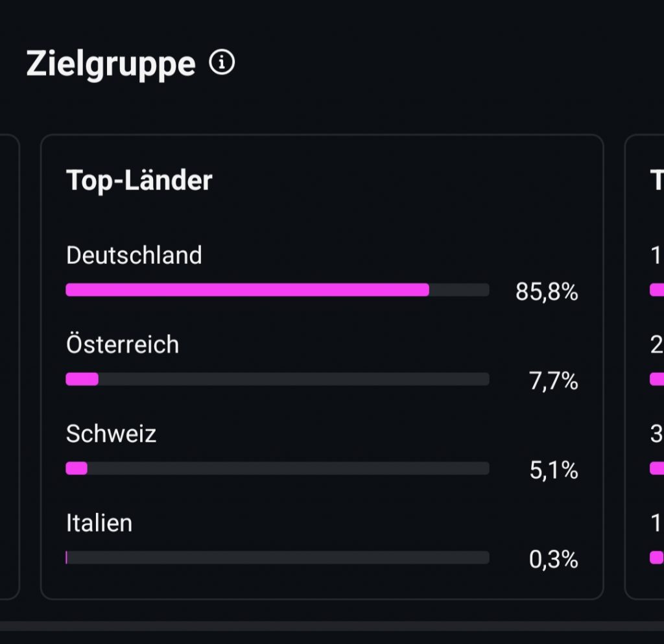
Task: Click the Deutschland percentage bar
Action: (277, 290)
